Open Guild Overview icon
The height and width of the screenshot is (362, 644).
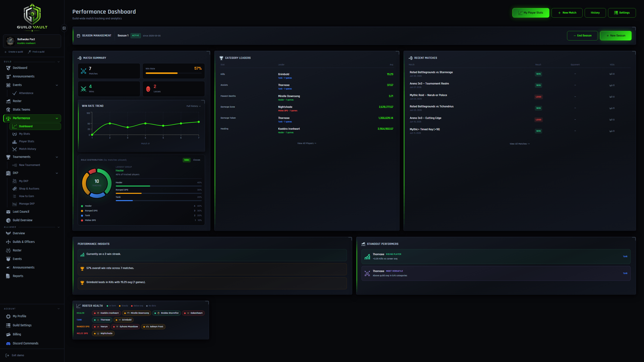pos(8,220)
